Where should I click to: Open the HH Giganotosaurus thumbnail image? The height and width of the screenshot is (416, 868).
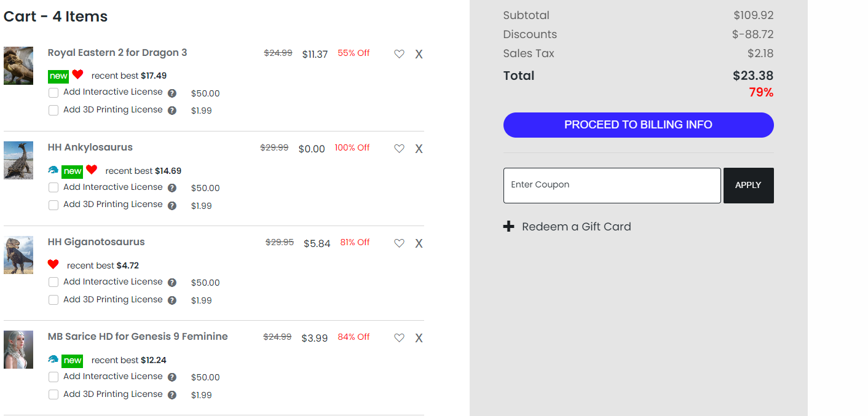click(x=18, y=255)
